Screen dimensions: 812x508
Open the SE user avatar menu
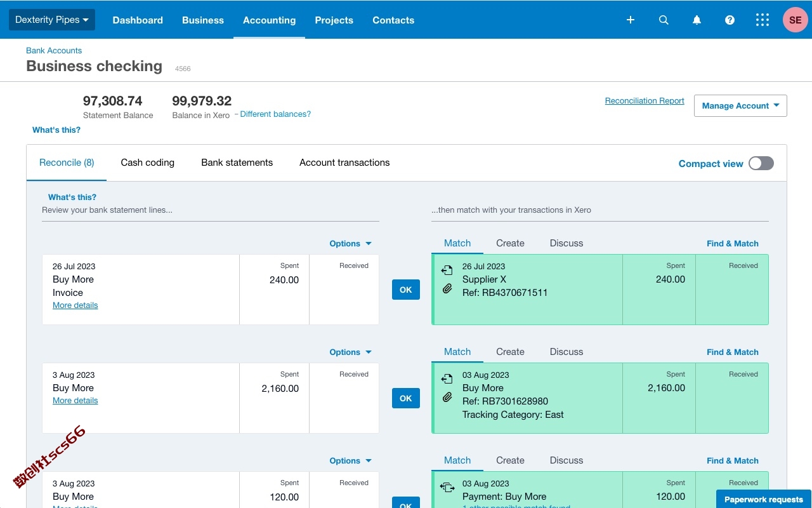[795, 20]
